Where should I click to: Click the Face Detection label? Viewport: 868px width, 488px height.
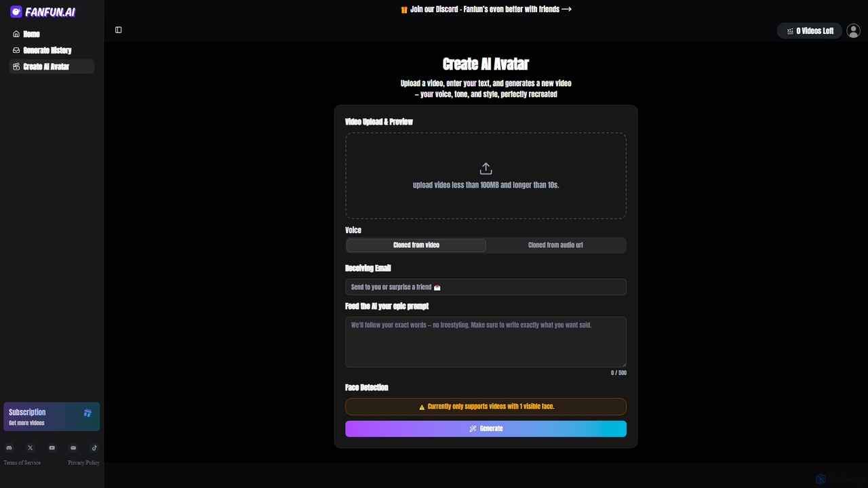[367, 388]
